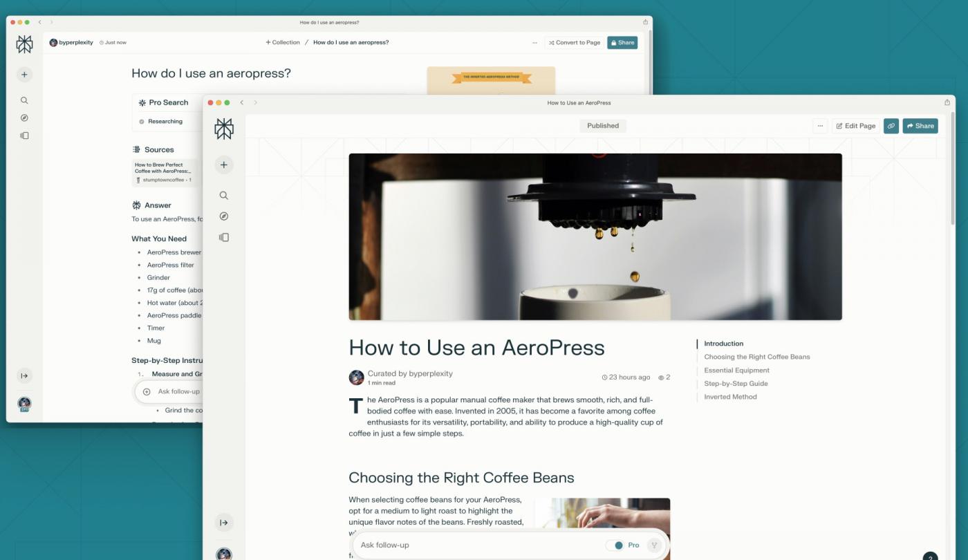The height and width of the screenshot is (560, 968).
Task: Open Discover compass icon in back window sidebar
Action: 24,118
